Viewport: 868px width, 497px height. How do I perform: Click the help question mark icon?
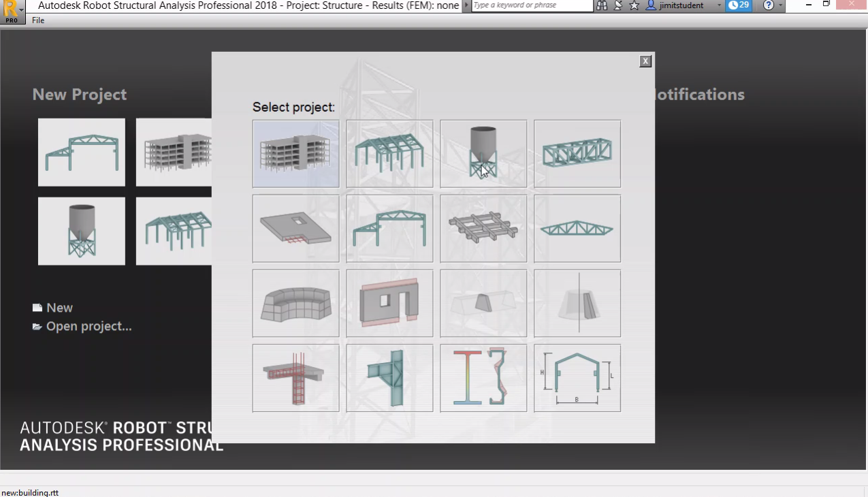769,5
